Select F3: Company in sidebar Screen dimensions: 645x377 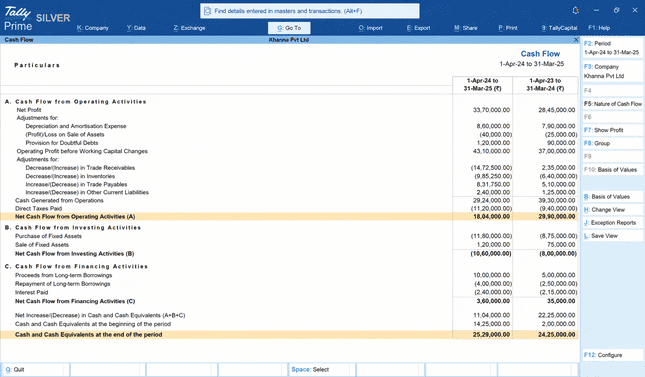point(613,71)
